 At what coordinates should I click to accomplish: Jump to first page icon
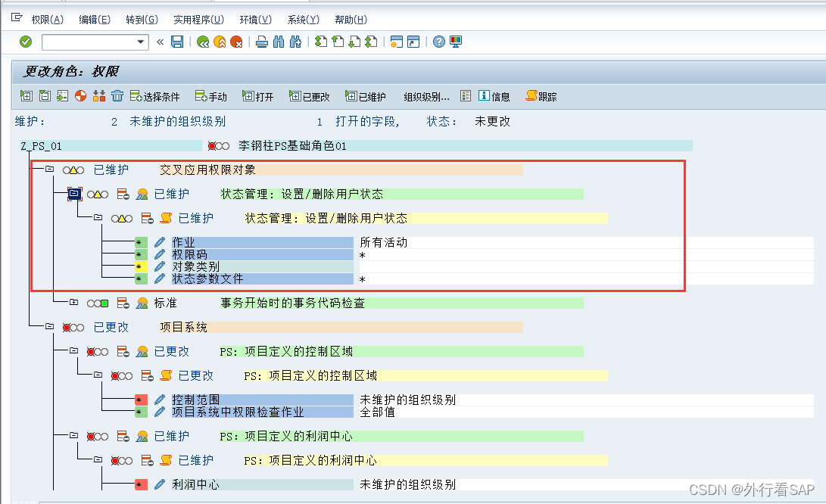click(321, 42)
